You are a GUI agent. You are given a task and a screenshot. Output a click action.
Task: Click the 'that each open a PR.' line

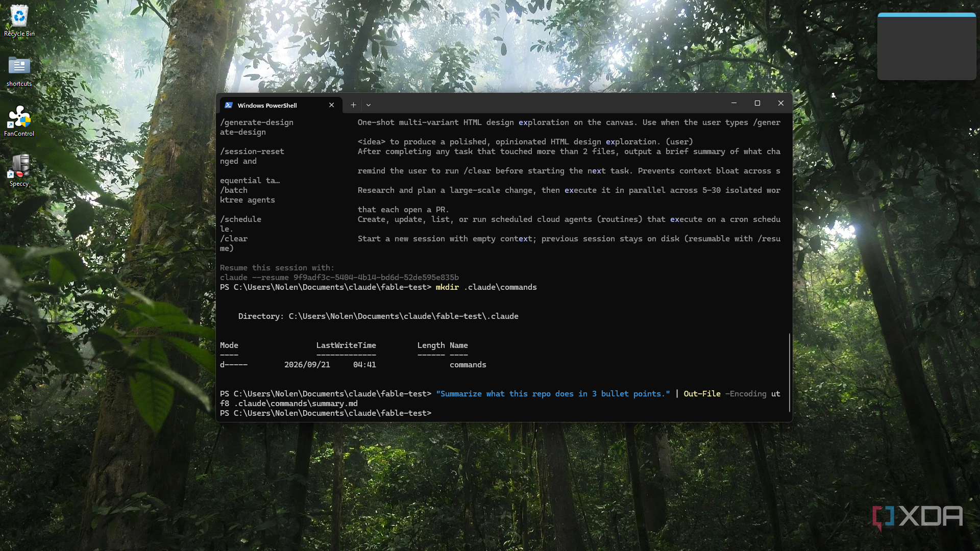pyautogui.click(x=403, y=210)
